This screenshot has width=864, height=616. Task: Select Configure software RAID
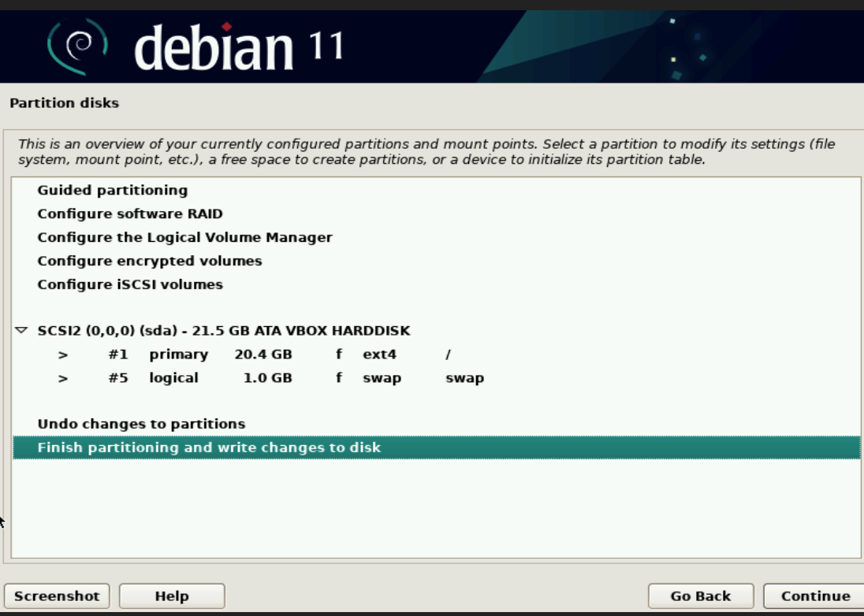(x=130, y=213)
